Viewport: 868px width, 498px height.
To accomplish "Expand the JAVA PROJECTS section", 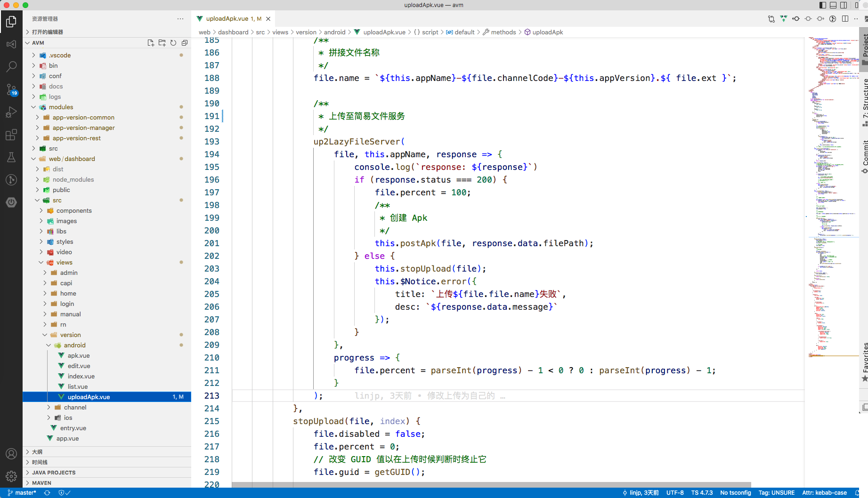I will pyautogui.click(x=54, y=473).
